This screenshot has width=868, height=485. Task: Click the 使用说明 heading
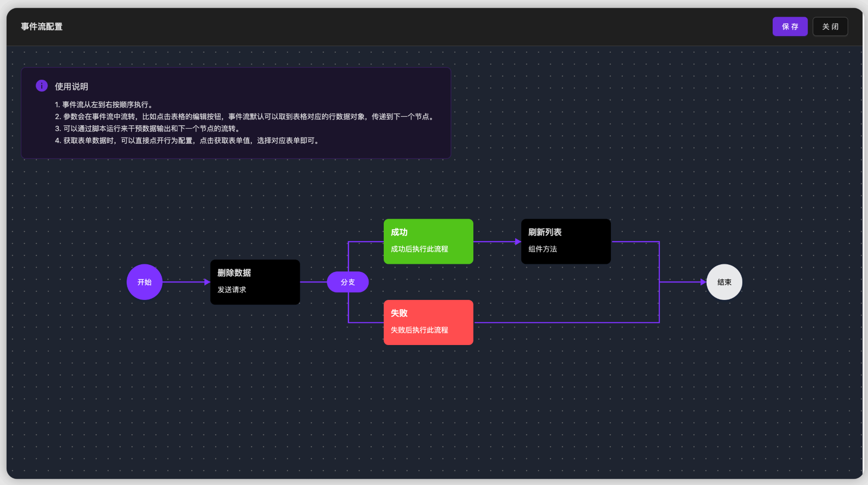coord(72,86)
